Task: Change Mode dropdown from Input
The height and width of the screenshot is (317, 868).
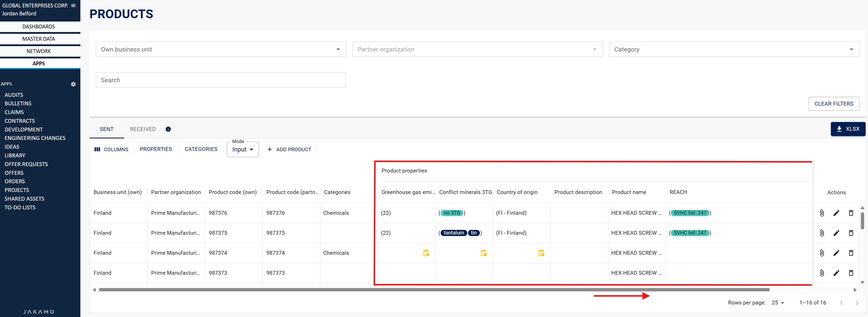Action: click(x=243, y=149)
